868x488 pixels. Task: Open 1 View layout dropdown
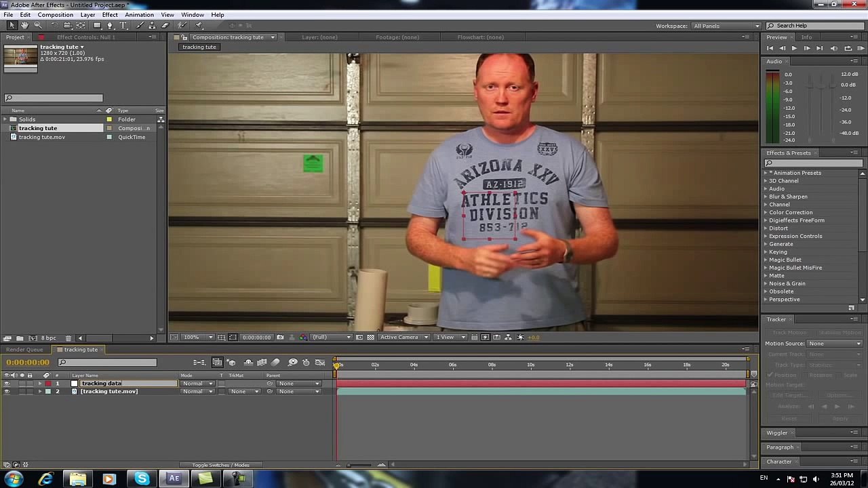[451, 337]
